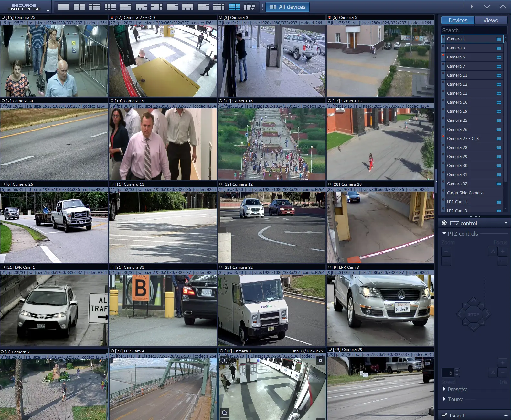Select LPR Cam 1 in device list

click(x=472, y=202)
